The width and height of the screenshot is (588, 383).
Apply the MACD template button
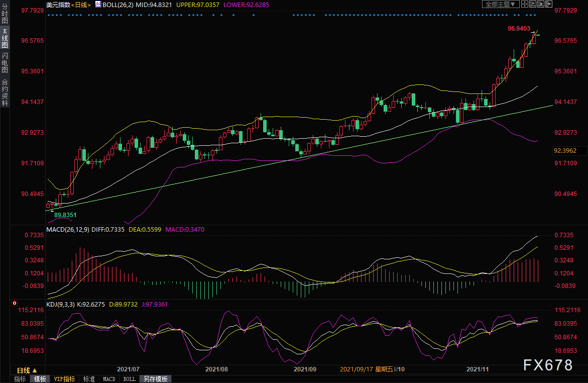109,379
